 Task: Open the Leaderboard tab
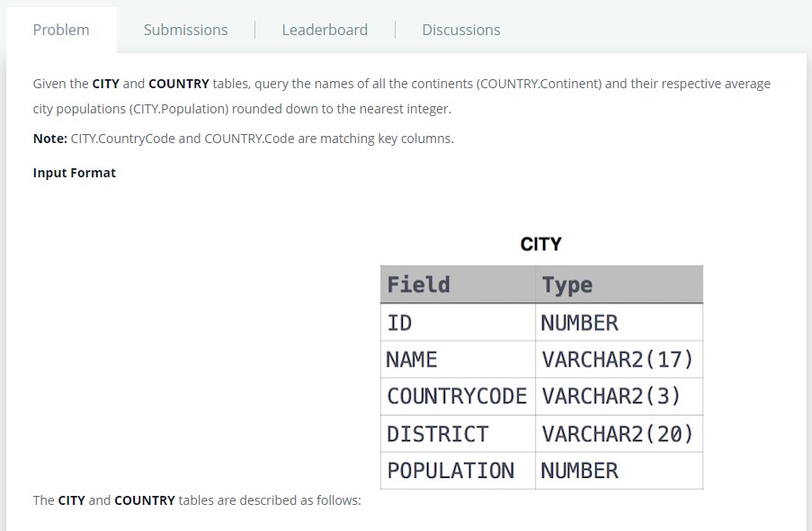325,30
